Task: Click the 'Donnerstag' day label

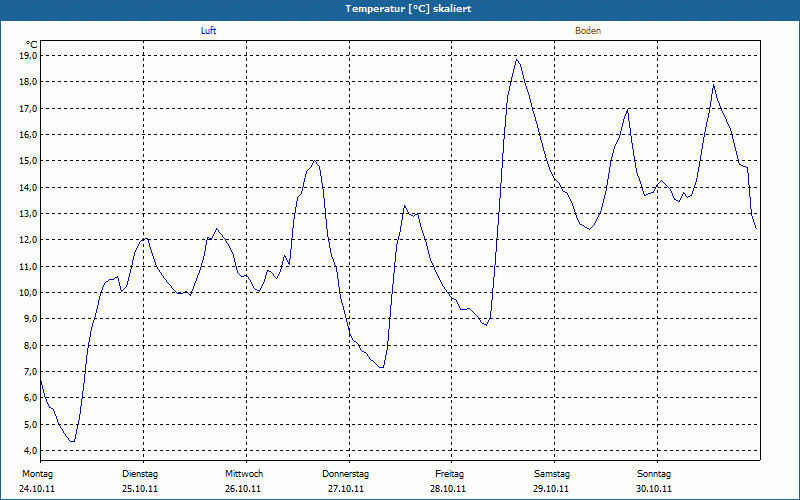Action: tap(345, 474)
